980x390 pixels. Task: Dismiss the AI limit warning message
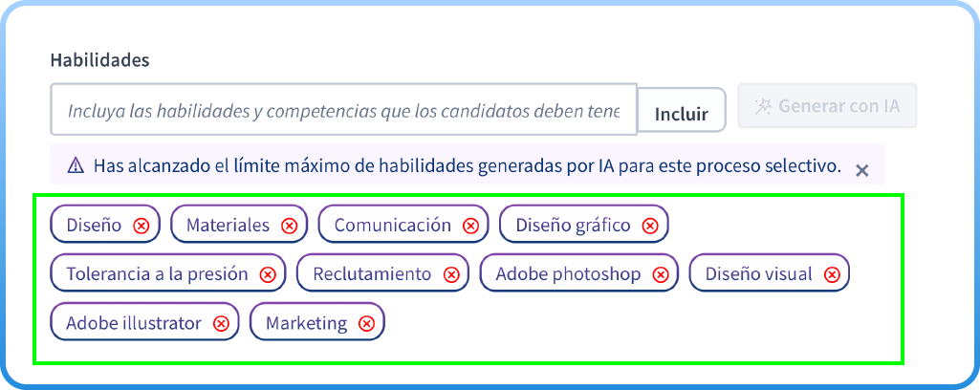click(x=861, y=170)
